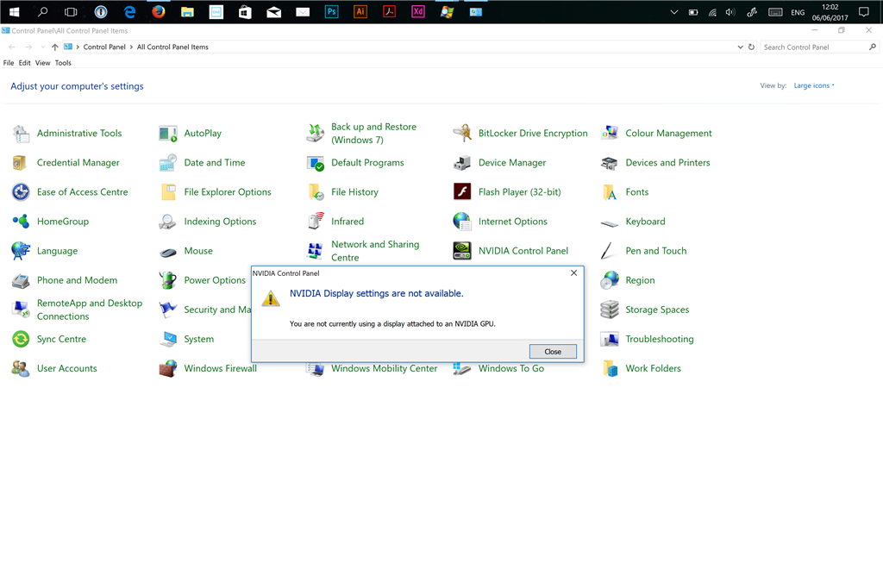Go up one level with the Up arrow
The height and width of the screenshot is (588, 883).
tap(54, 47)
